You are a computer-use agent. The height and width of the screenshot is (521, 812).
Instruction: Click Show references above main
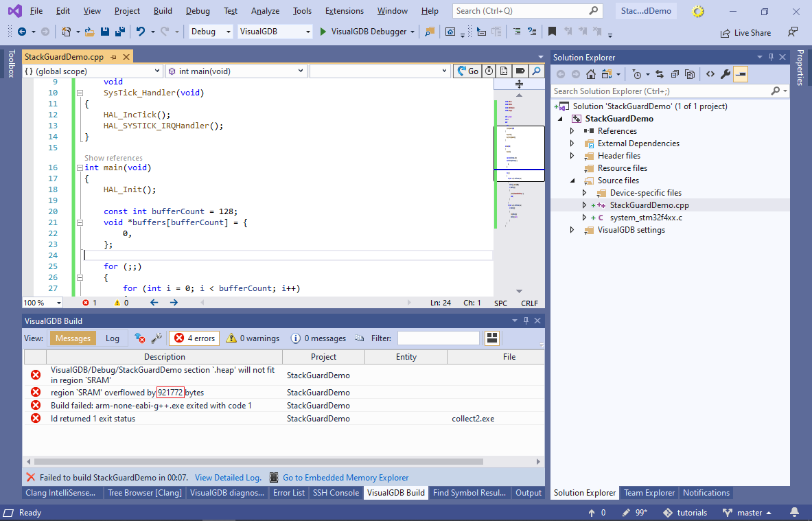113,158
